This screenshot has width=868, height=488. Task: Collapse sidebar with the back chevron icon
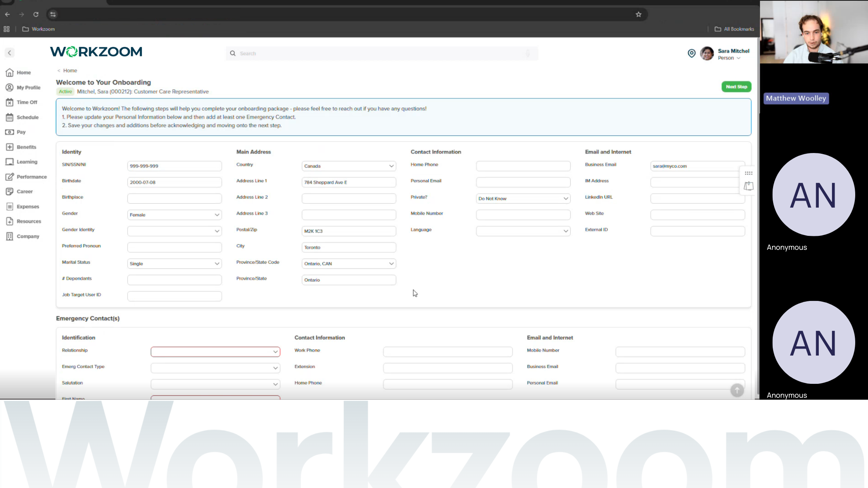(10, 53)
